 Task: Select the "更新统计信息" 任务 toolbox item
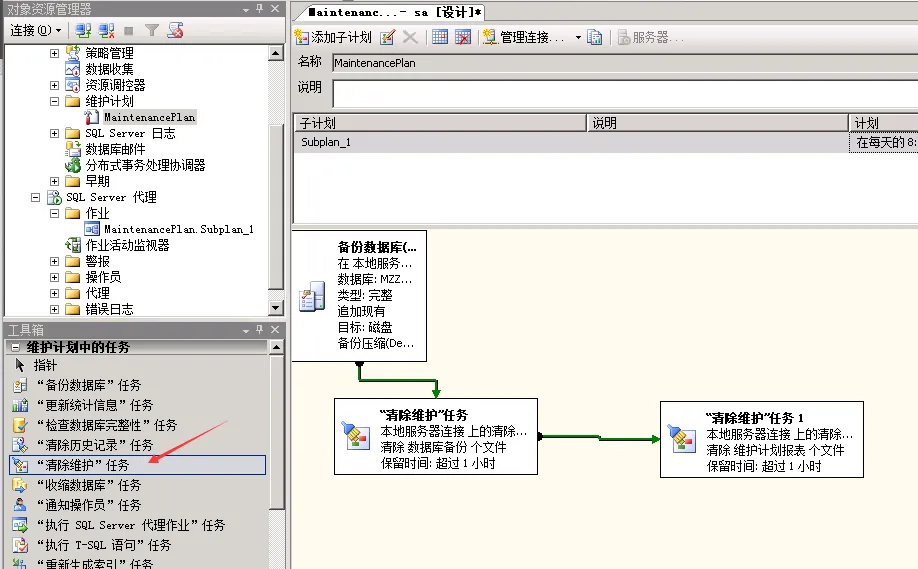point(138,405)
